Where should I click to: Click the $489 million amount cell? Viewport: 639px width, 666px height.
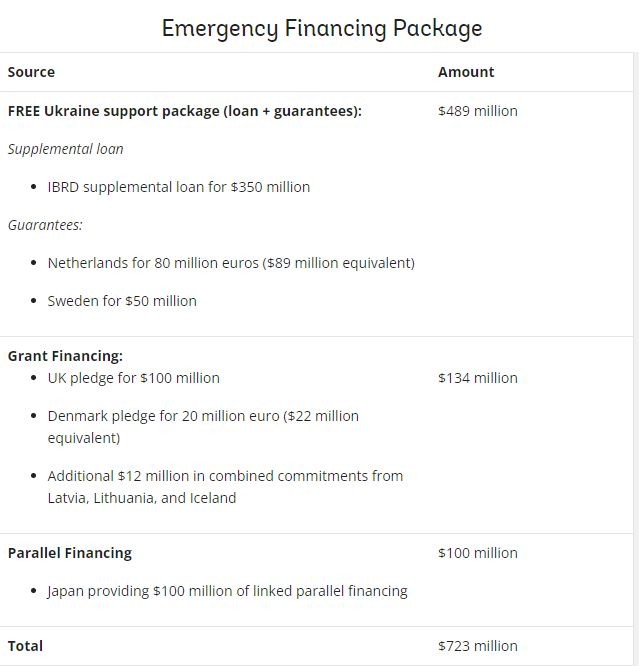coord(477,111)
